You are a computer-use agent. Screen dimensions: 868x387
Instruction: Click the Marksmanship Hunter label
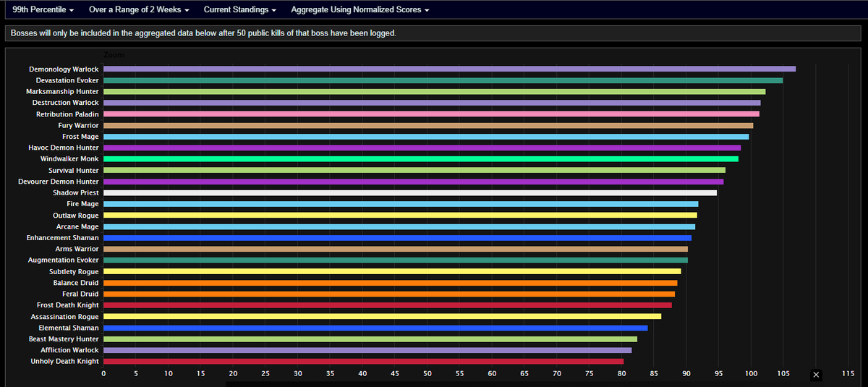(x=62, y=91)
